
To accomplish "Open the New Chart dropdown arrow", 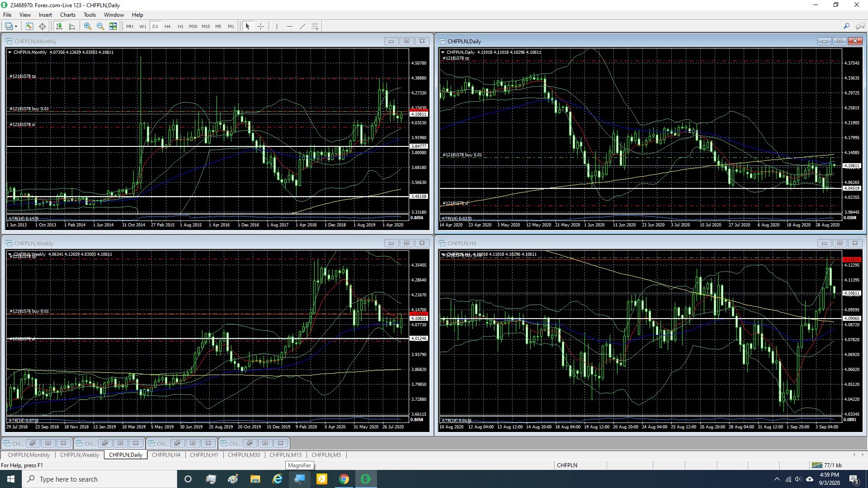I will tap(16, 26).
